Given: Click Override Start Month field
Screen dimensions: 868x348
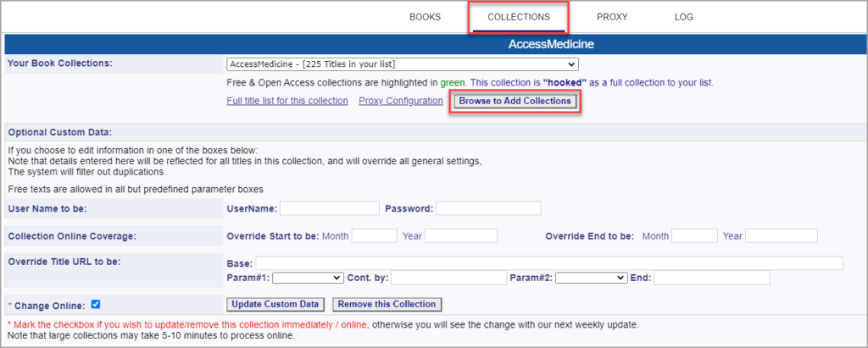Looking at the screenshot, I should point(374,235).
